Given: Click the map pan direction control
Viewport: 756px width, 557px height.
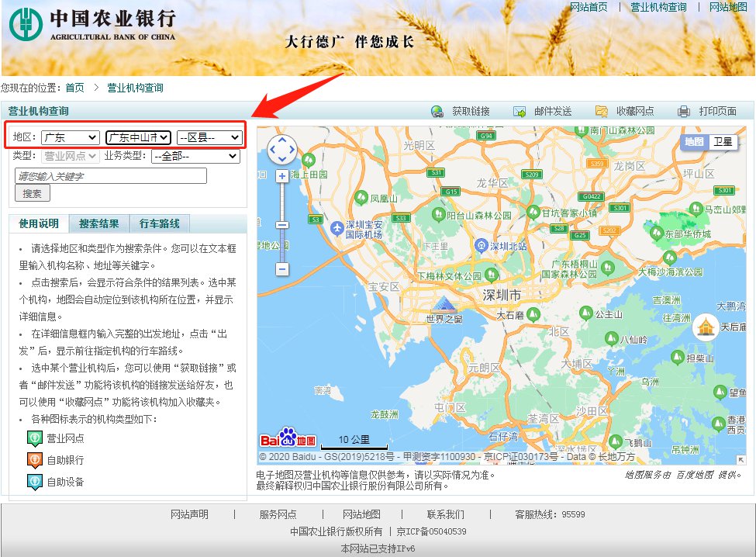Looking at the screenshot, I should [281, 149].
